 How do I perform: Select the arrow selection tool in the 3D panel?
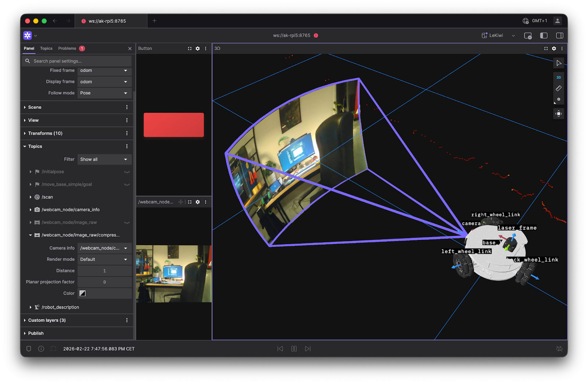(559, 63)
